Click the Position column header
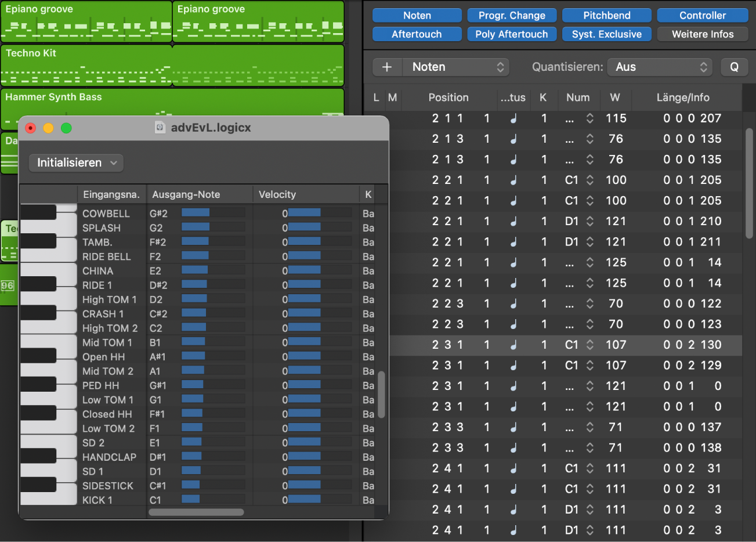Image resolution: width=756 pixels, height=542 pixels. pos(448,97)
